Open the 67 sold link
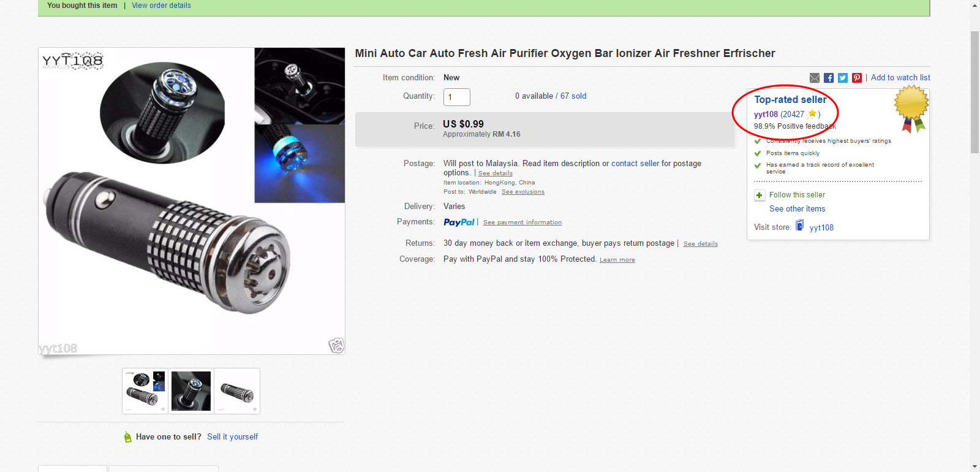The width and height of the screenshot is (980, 472). click(x=573, y=96)
